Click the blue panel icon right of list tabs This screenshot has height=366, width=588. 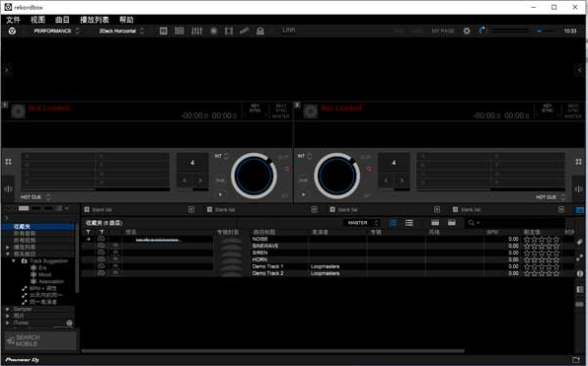(x=580, y=210)
